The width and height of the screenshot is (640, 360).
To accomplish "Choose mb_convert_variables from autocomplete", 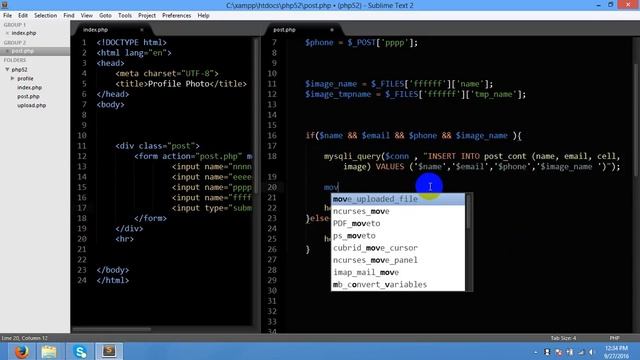I will (x=398, y=285).
